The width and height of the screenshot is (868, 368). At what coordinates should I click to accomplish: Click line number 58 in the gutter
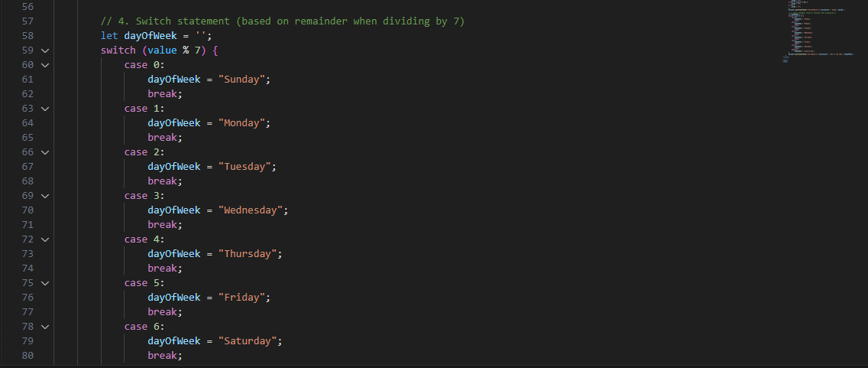[x=28, y=36]
